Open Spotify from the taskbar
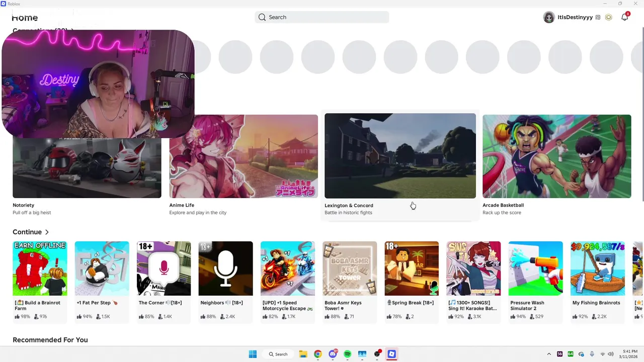This screenshot has width=644, height=362. (347, 354)
